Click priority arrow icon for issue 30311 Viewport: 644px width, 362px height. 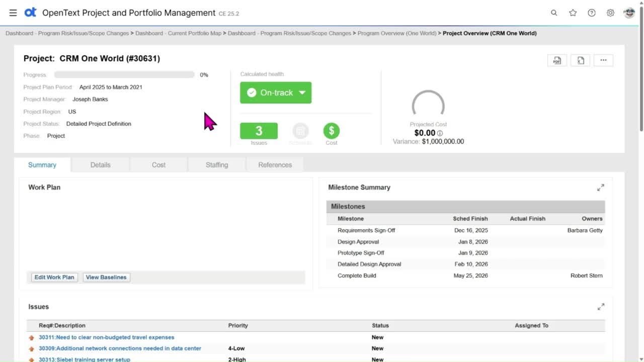32,338
